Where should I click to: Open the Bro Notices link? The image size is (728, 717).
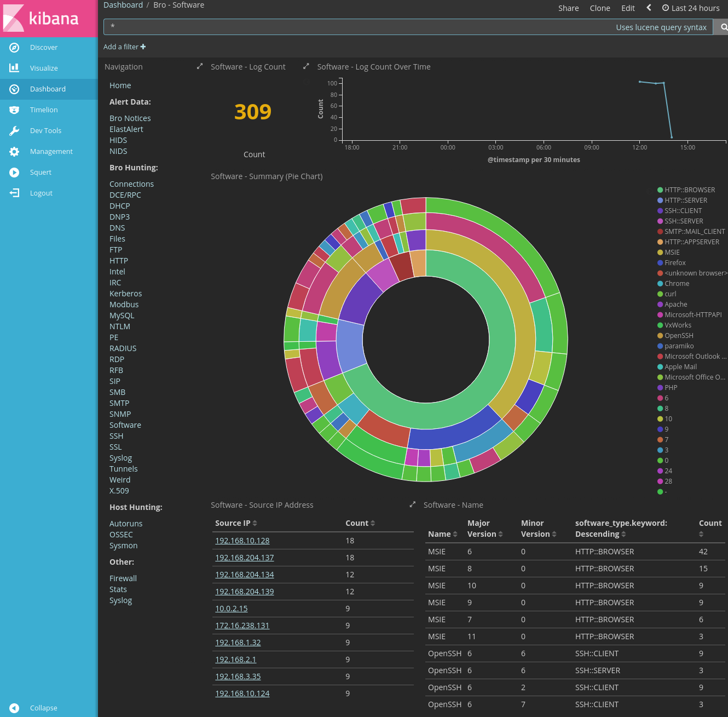130,118
